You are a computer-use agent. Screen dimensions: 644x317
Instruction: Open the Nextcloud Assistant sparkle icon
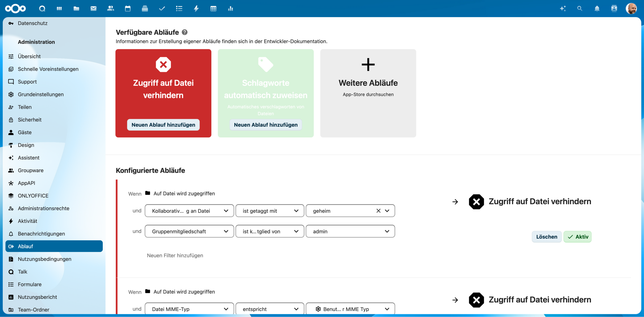point(563,9)
